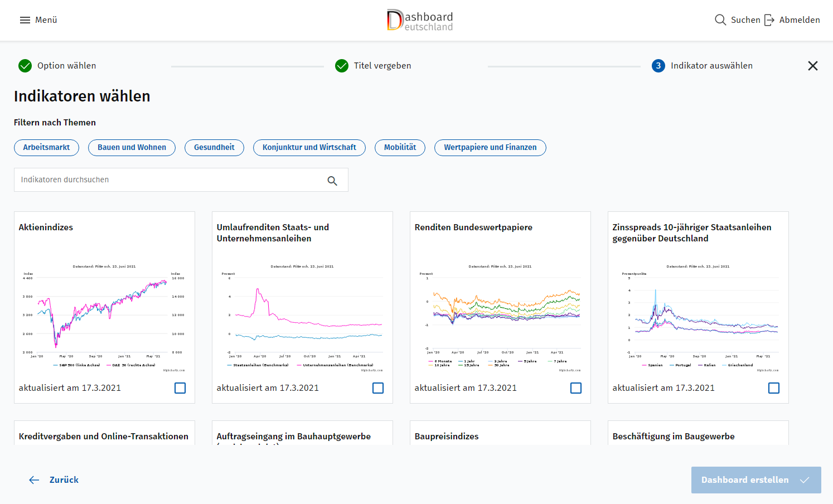
Task: Click the Auftragseingang im Bauhauptgewerbe card title
Action: (294, 437)
